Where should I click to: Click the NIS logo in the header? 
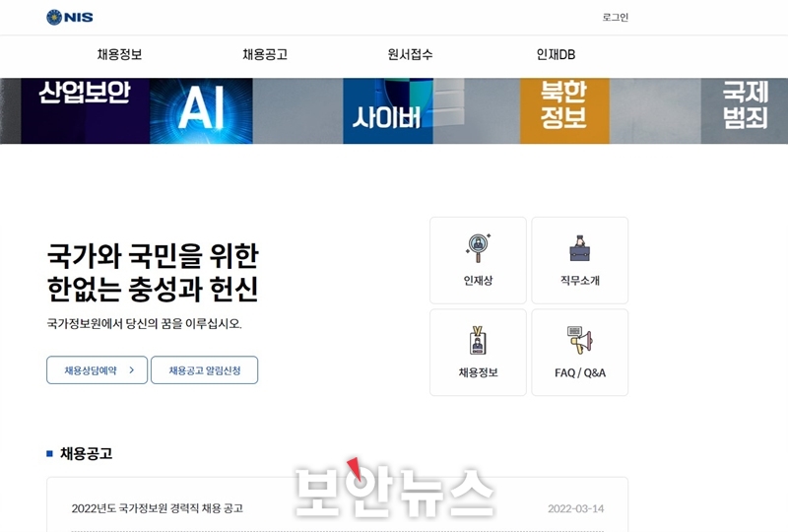(x=70, y=17)
